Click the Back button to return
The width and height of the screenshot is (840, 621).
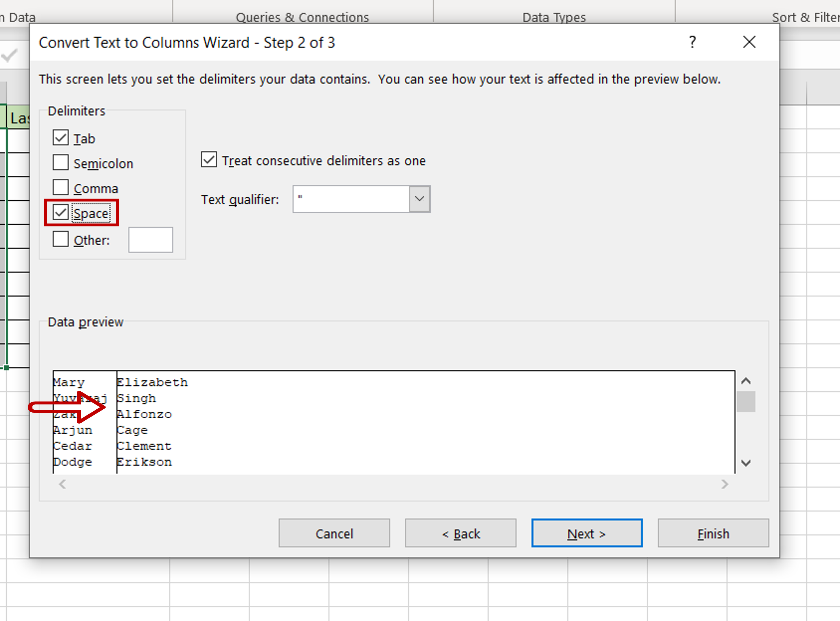click(462, 534)
